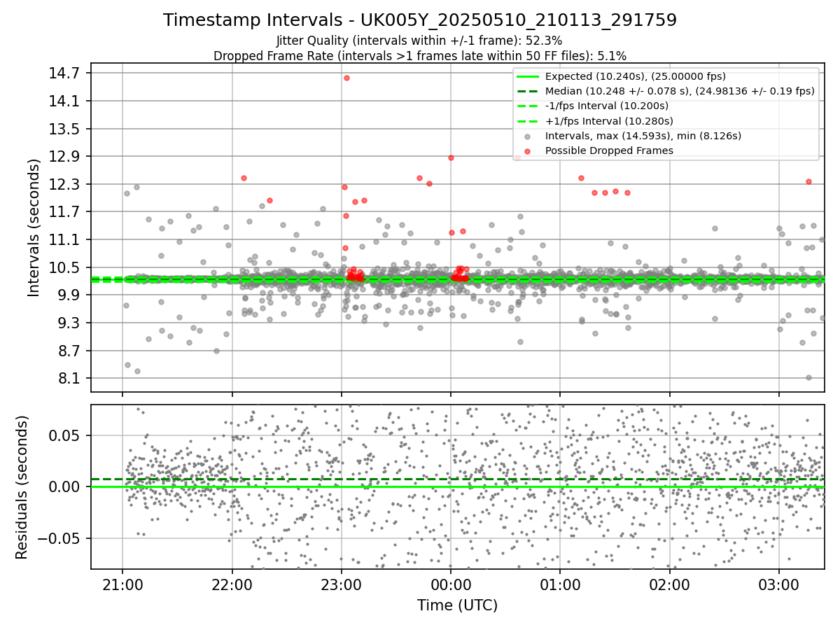Click the Median (10.248 +/- 0.078 s) legend entry
Screen dimensions: 840x630
pos(680,91)
